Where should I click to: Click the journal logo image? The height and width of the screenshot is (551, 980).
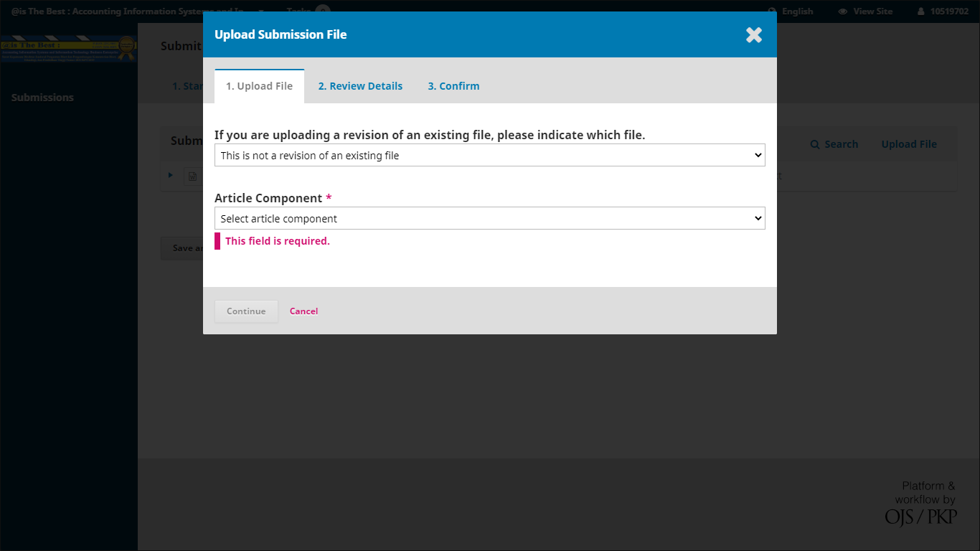pyautogui.click(x=68, y=49)
